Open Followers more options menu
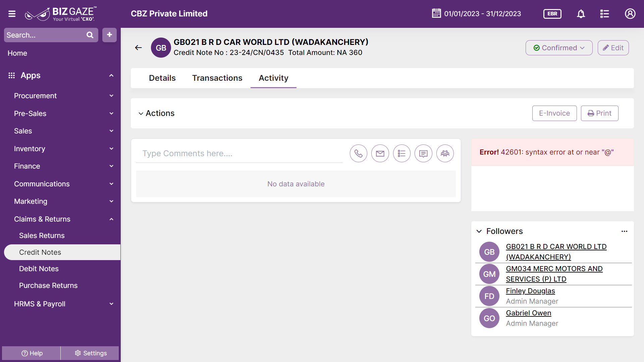This screenshot has height=362, width=644. point(624,231)
